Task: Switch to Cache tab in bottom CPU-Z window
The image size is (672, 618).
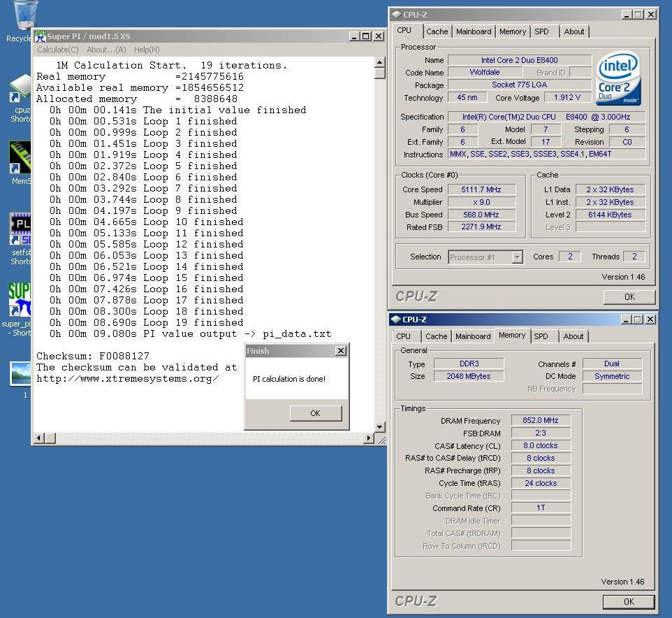Action: [437, 336]
